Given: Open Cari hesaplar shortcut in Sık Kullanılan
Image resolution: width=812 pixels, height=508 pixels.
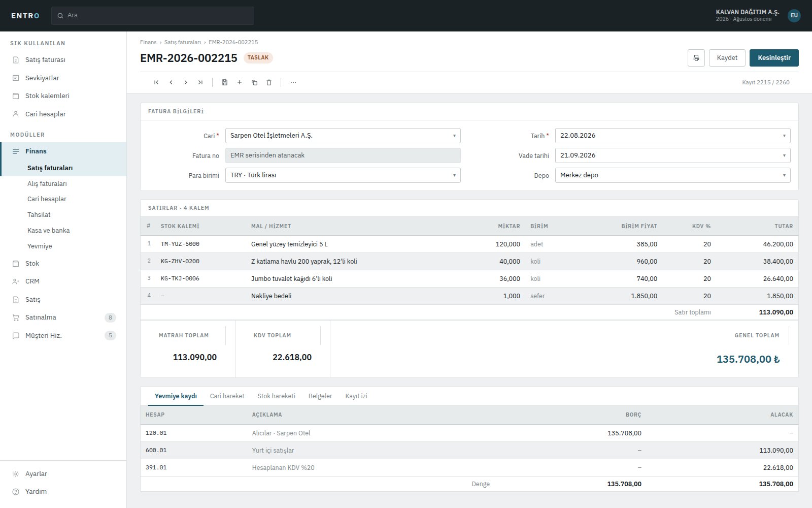Looking at the screenshot, I should [x=63, y=114].
